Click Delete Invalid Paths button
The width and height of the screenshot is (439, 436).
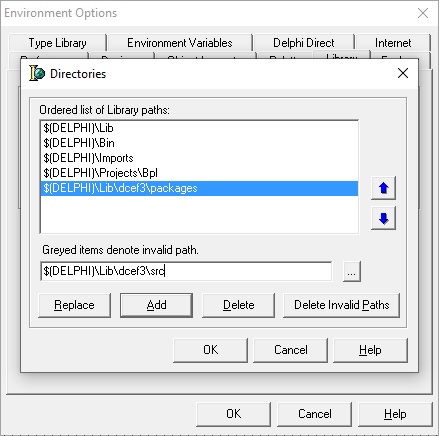[x=341, y=305]
